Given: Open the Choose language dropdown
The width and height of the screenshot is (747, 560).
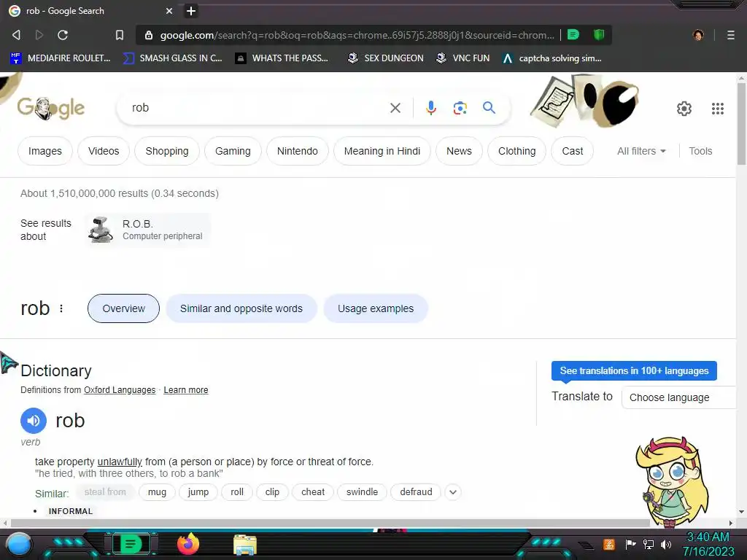Looking at the screenshot, I should tap(678, 397).
